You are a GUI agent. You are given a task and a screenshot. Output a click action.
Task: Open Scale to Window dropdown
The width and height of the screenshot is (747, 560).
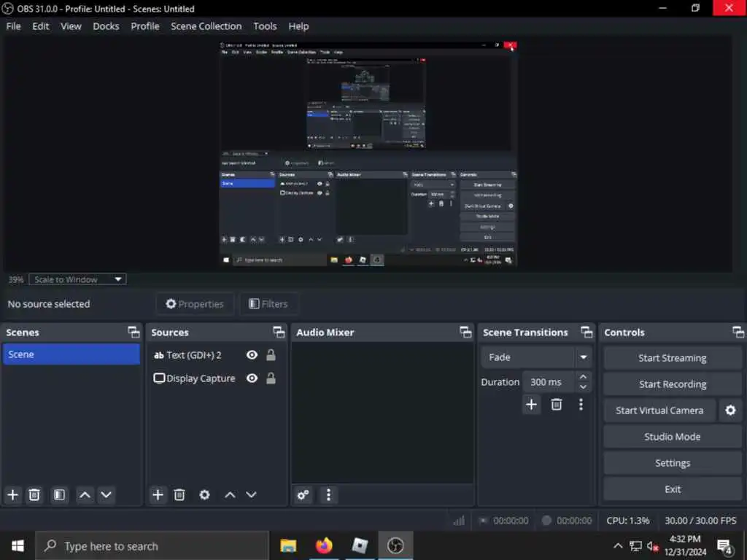click(x=77, y=279)
